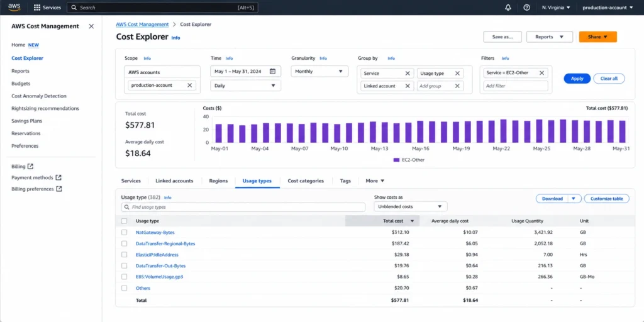Screen dimensions: 644x322
Task: Expand the Monthly granularity dropdown
Action: click(319, 71)
